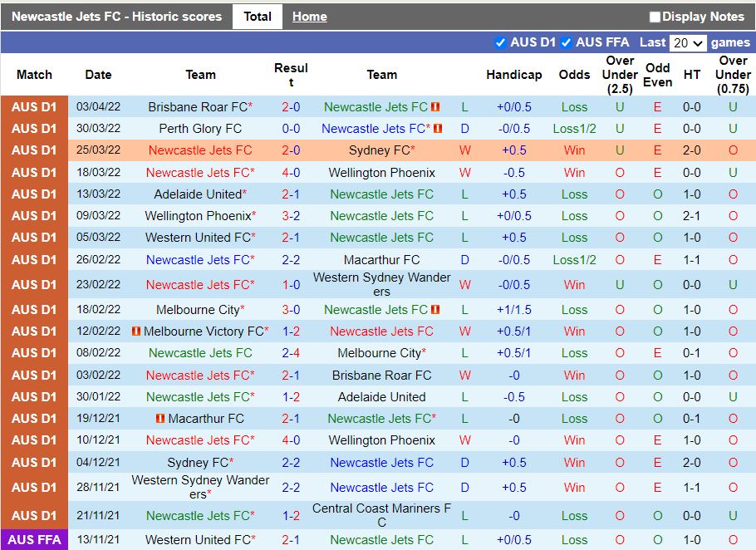Click the Central Coast Mariners FC link
The height and width of the screenshot is (550, 756).
point(381,516)
